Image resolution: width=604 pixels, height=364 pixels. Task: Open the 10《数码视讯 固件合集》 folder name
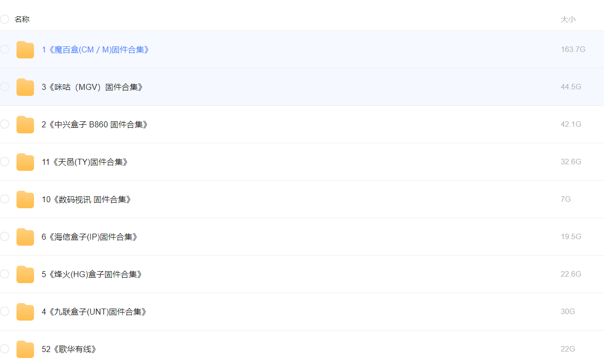click(x=87, y=199)
